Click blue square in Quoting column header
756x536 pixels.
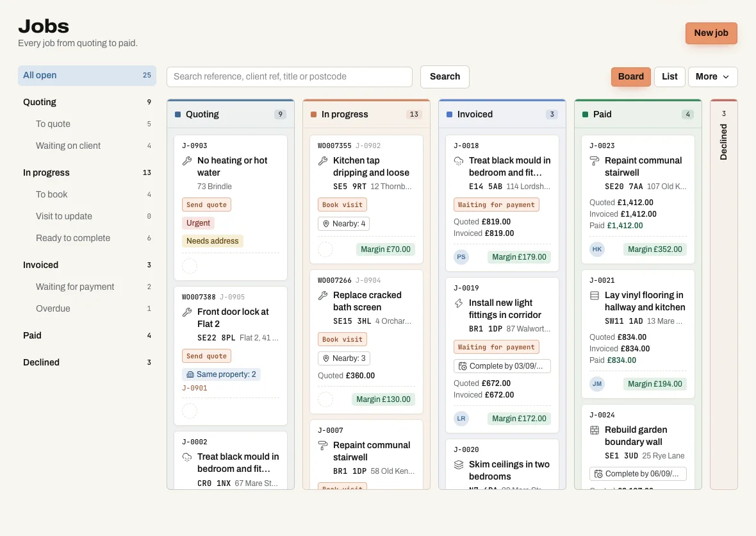(177, 114)
